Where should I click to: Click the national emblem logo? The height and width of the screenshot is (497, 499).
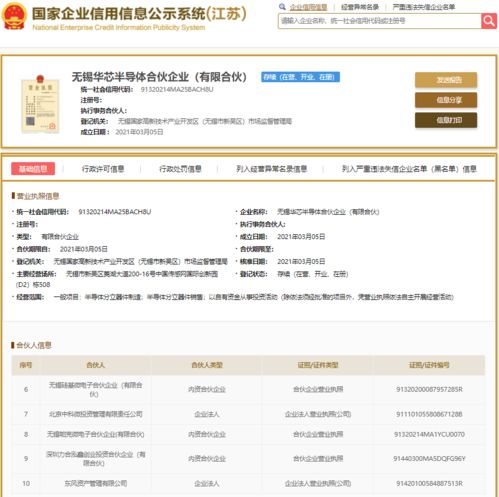click(x=14, y=16)
